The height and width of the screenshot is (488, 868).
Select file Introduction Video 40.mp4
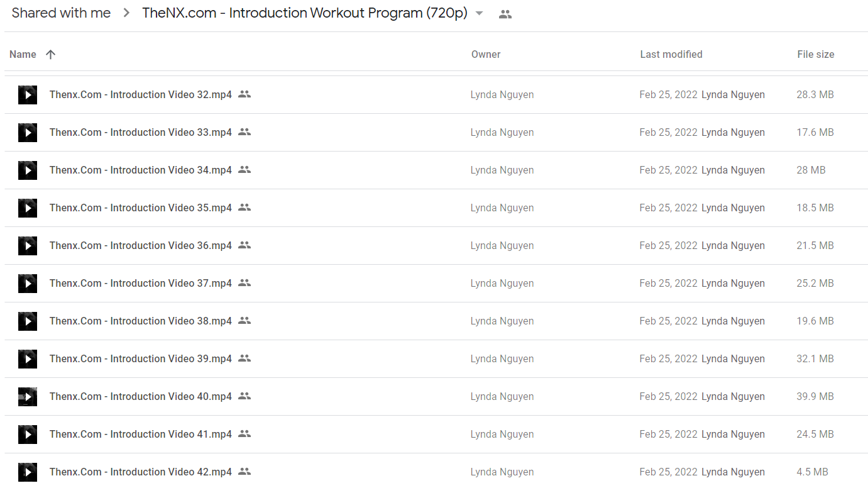pos(141,396)
